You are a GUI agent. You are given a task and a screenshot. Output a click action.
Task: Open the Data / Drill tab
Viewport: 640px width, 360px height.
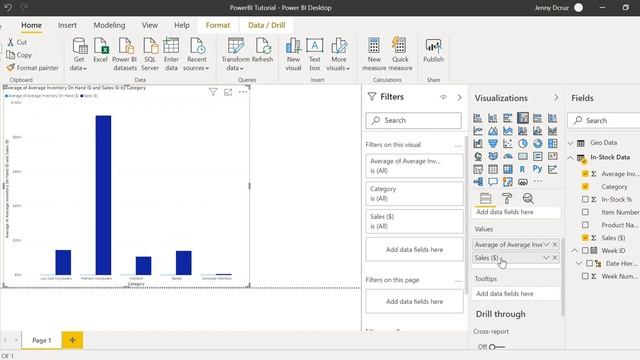[x=267, y=25]
